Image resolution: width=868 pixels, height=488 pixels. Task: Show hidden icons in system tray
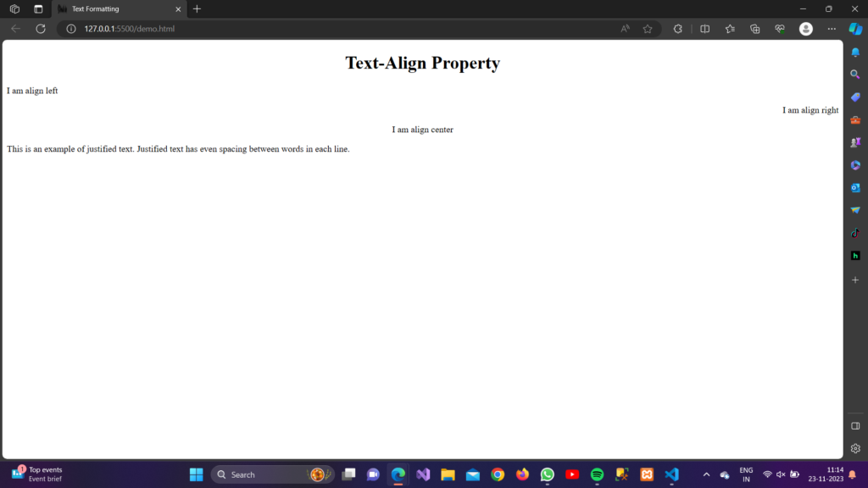tap(706, 474)
